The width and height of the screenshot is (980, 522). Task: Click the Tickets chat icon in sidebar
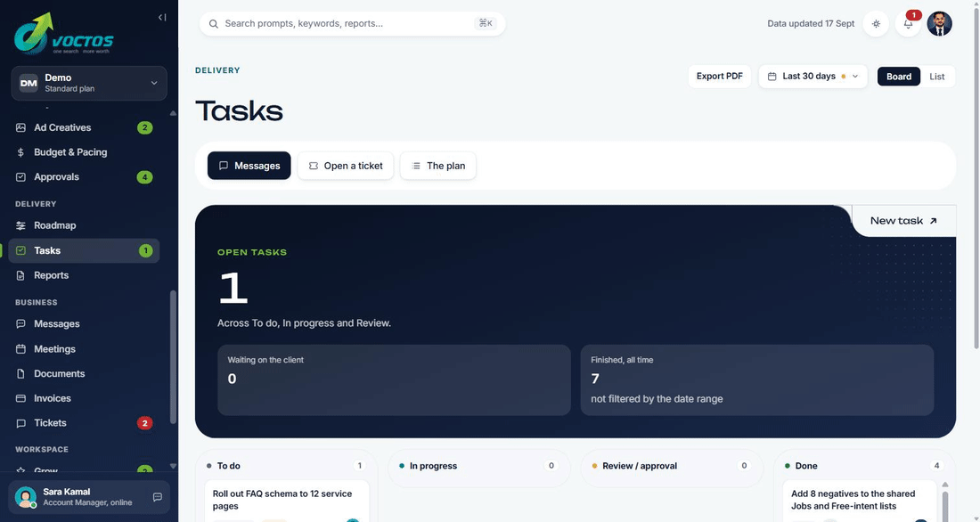point(20,423)
